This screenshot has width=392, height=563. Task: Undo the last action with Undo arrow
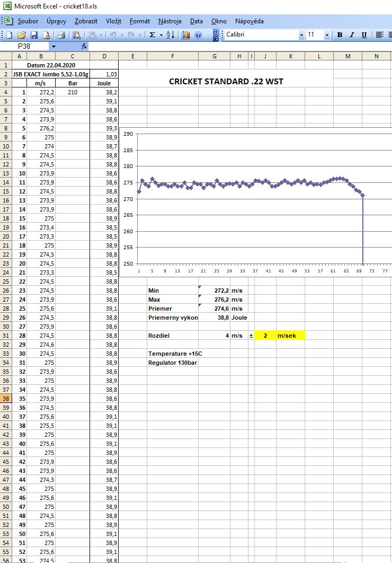(113, 35)
